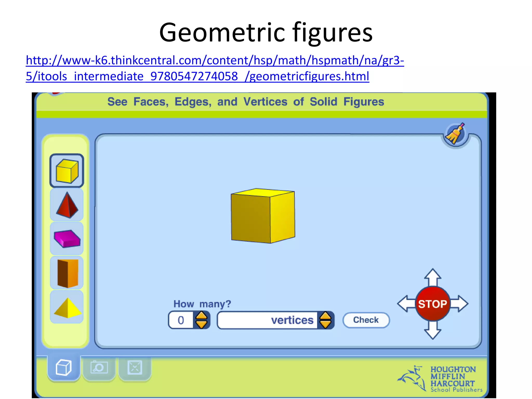Rotate the figure with right arrow
The height and width of the screenshot is (399, 532).
tap(459, 304)
